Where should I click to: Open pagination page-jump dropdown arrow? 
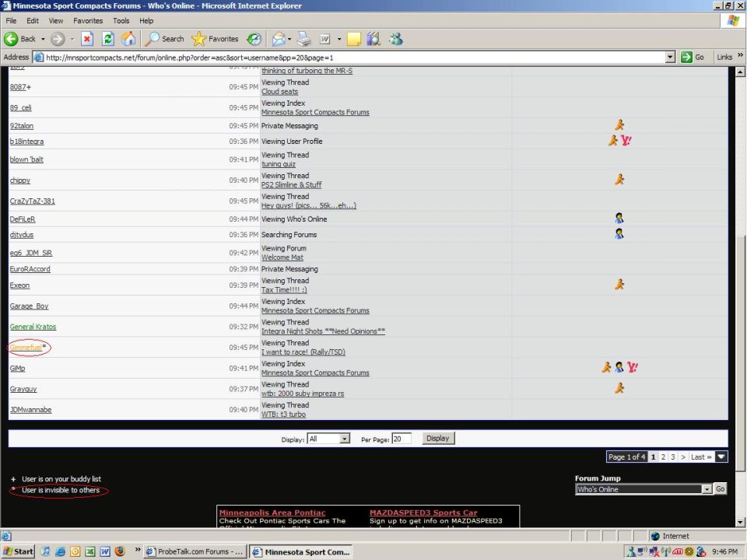coord(721,457)
